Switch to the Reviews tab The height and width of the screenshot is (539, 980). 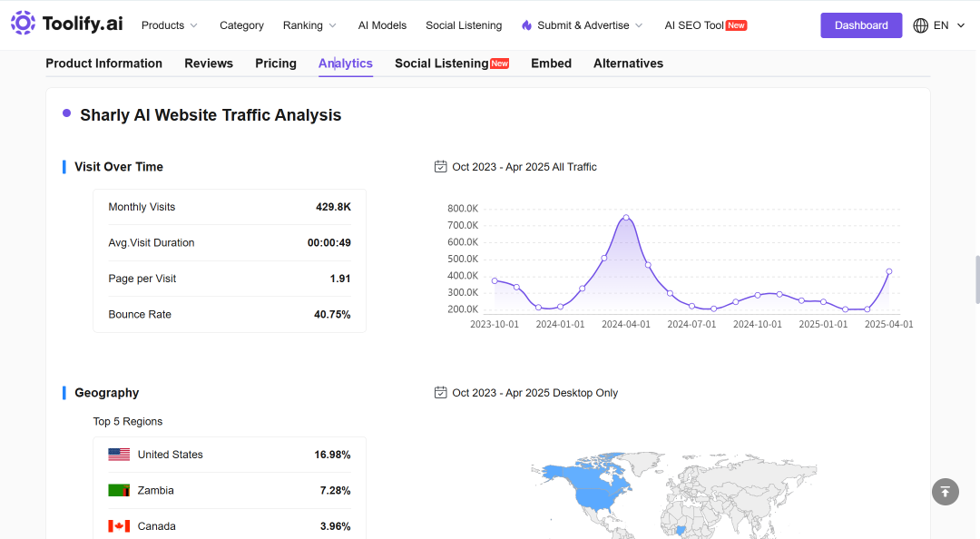click(208, 64)
